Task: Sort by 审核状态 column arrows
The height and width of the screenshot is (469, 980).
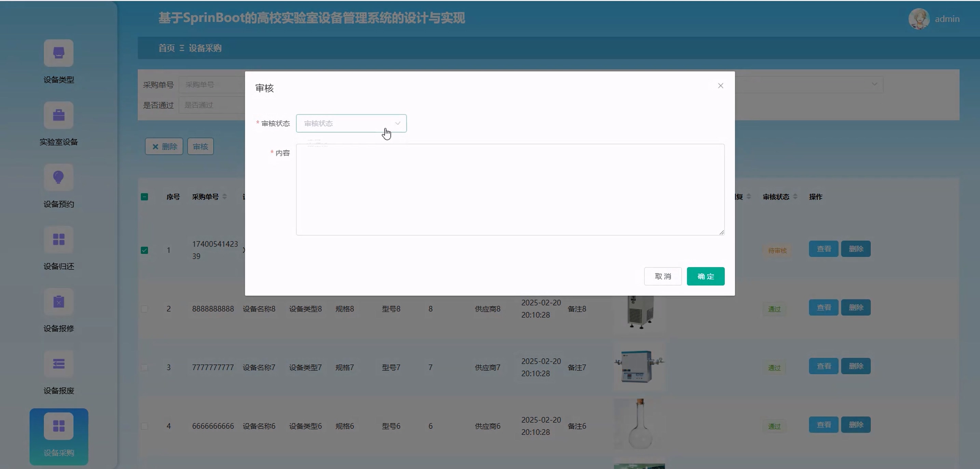Action: [795, 197]
